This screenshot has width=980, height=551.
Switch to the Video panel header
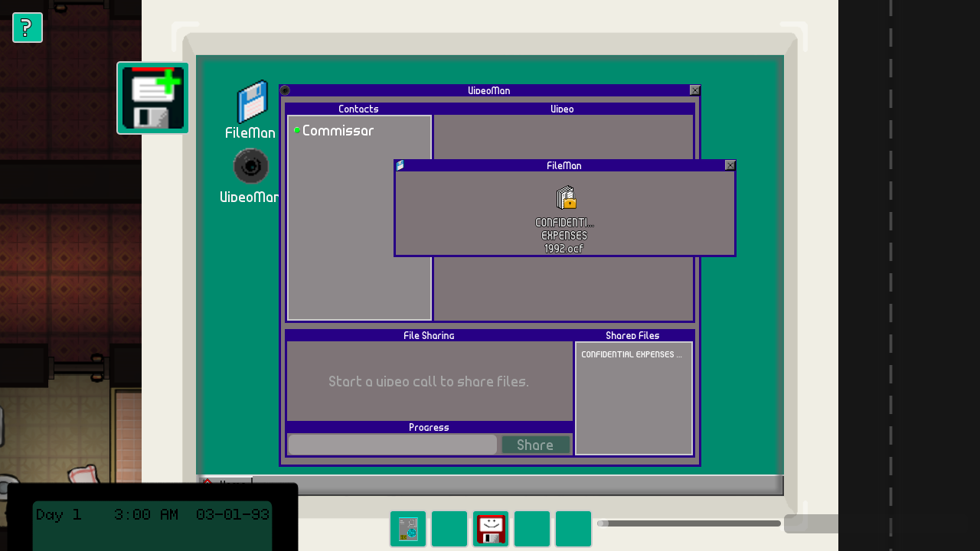pyautogui.click(x=563, y=109)
